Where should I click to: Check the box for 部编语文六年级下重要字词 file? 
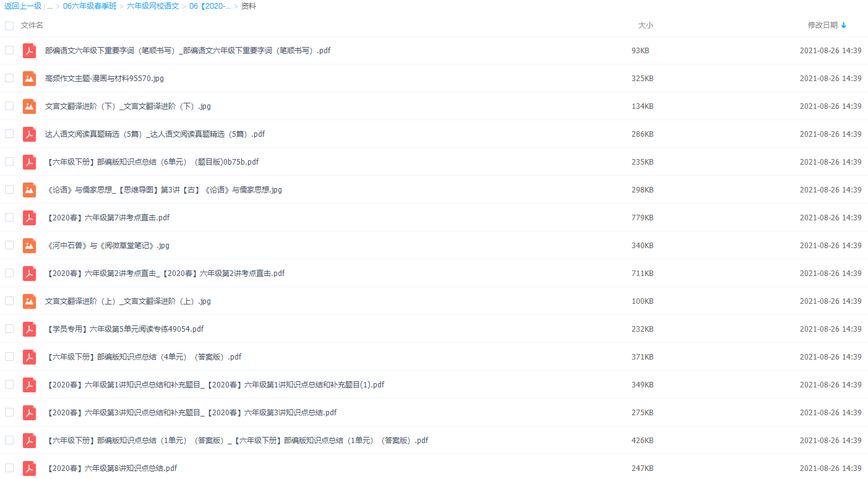coord(9,50)
